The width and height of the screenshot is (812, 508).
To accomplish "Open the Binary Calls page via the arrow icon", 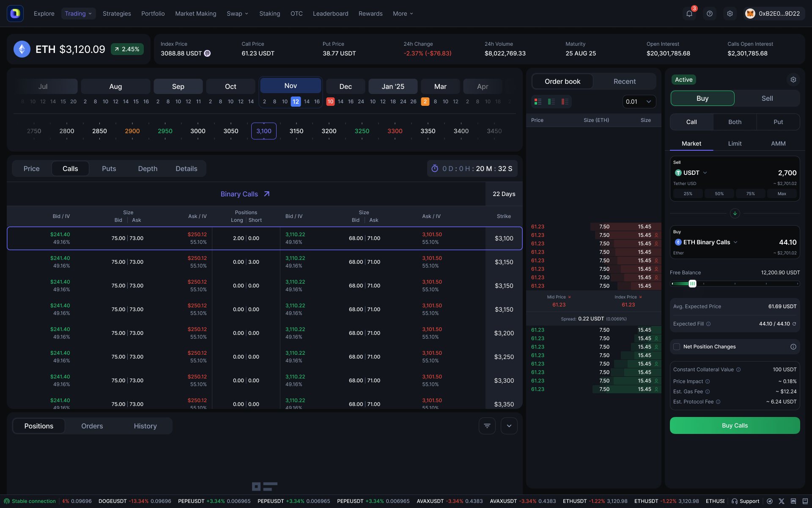I will point(267,194).
